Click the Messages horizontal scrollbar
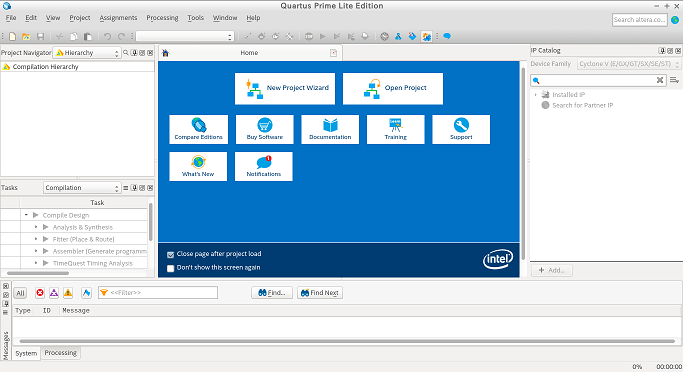Image resolution: width=683 pixels, height=372 pixels. click(347, 341)
